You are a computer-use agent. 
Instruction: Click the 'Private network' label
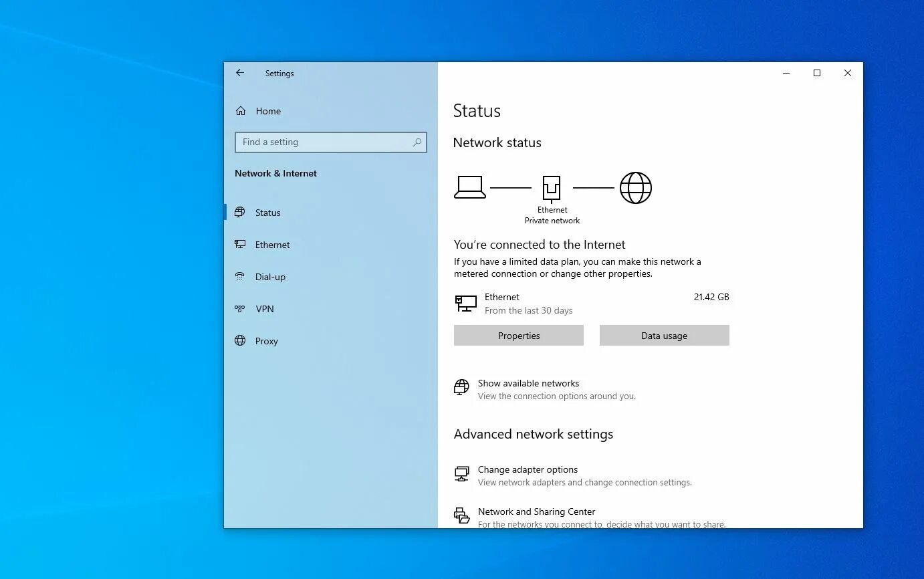552,221
